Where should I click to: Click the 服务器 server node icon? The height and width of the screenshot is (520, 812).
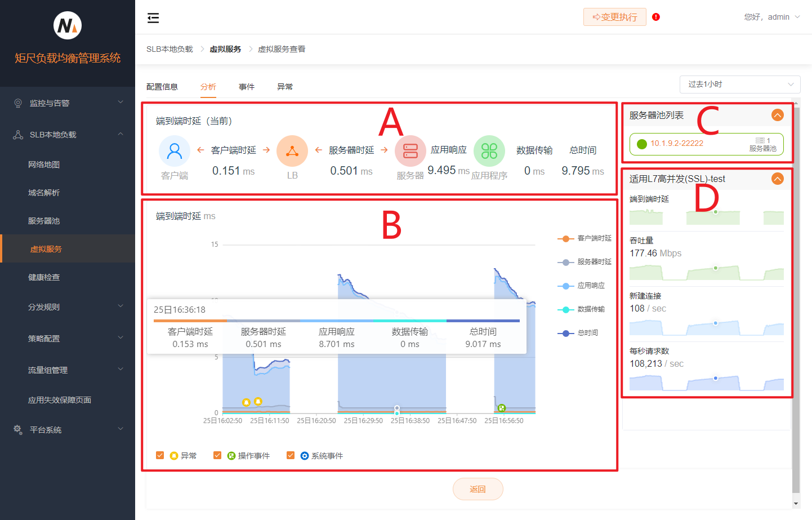409,150
